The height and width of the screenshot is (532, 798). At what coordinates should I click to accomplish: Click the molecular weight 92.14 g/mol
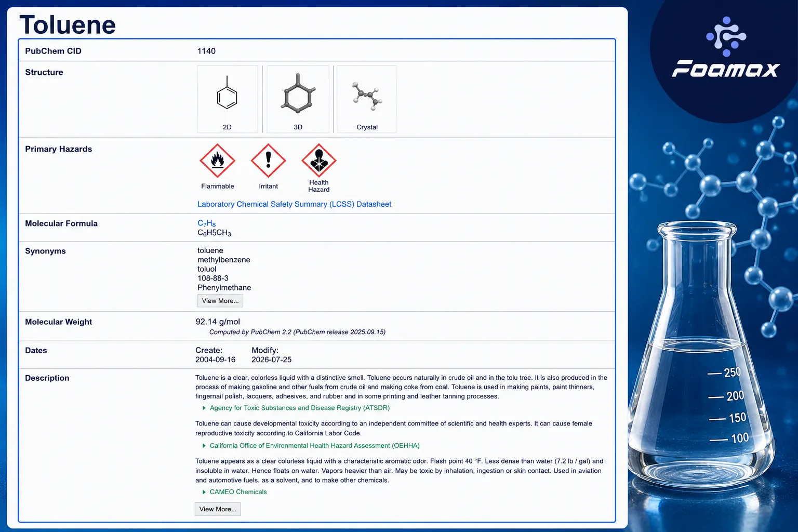click(x=218, y=322)
